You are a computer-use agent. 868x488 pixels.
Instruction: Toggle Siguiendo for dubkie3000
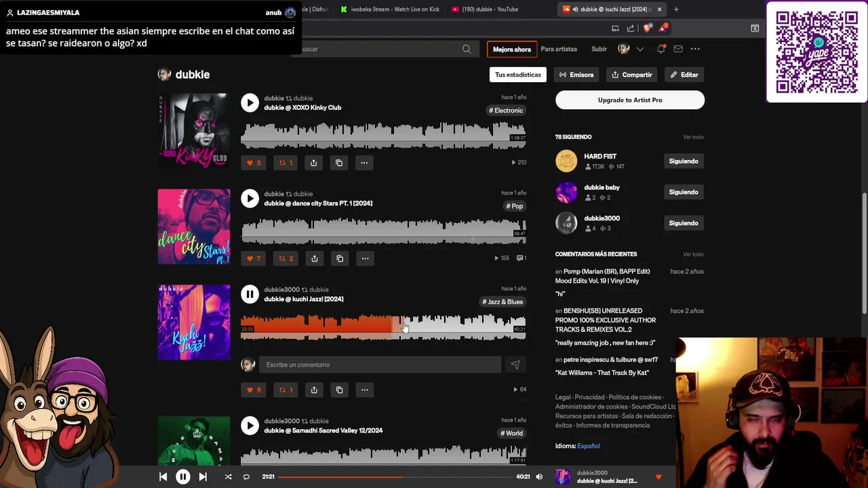click(684, 223)
